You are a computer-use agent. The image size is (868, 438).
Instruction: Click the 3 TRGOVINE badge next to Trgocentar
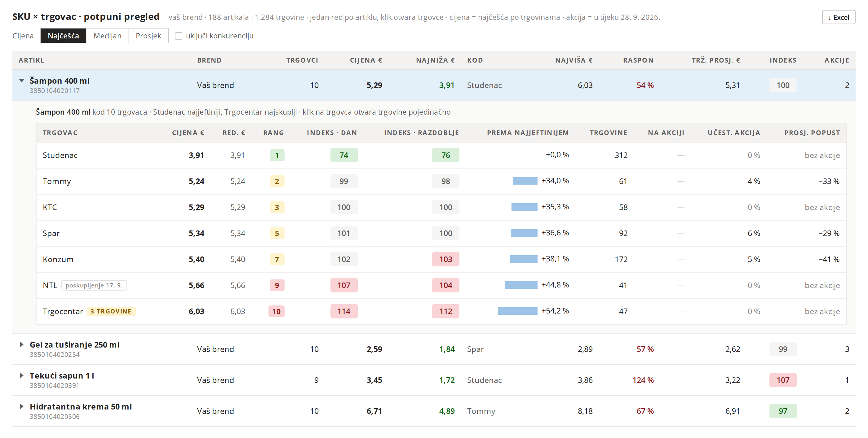pos(111,311)
